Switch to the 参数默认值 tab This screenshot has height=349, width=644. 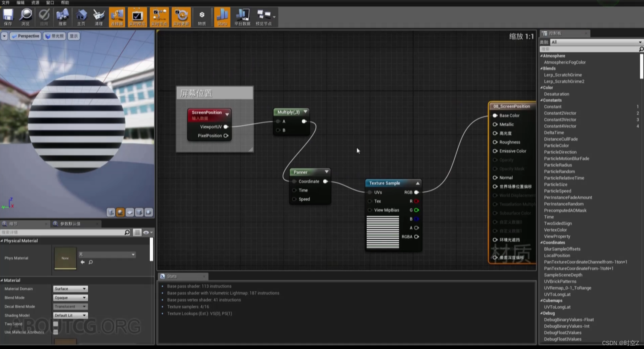coord(70,224)
